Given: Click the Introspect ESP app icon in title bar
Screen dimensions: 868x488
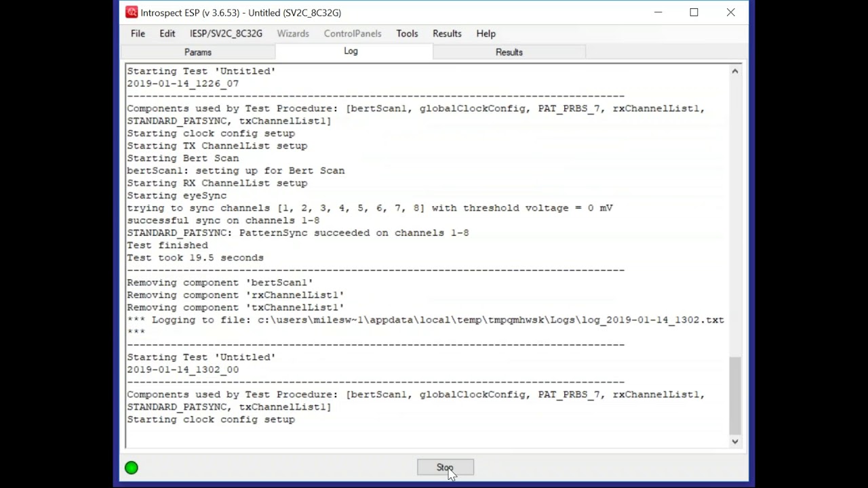Looking at the screenshot, I should pyautogui.click(x=132, y=12).
